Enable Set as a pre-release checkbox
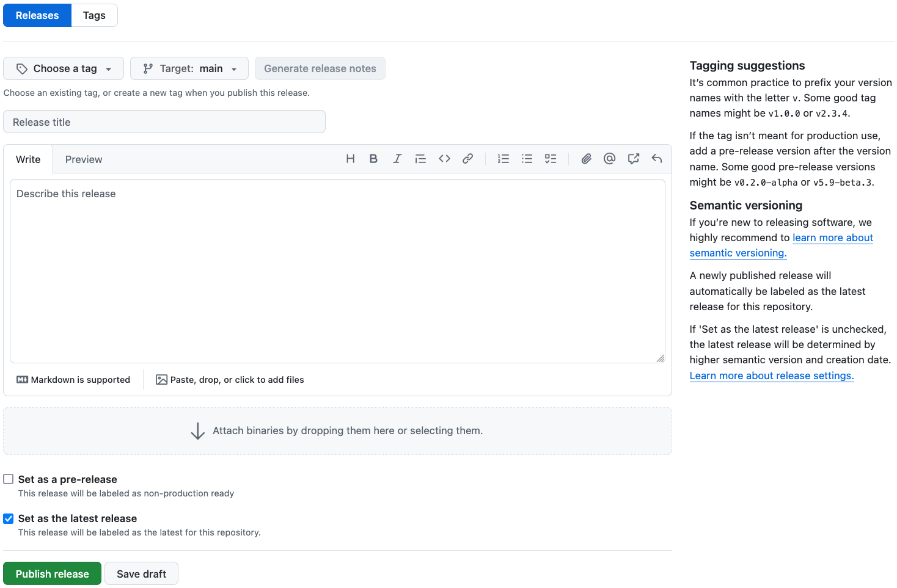897x588 pixels. 9,479
